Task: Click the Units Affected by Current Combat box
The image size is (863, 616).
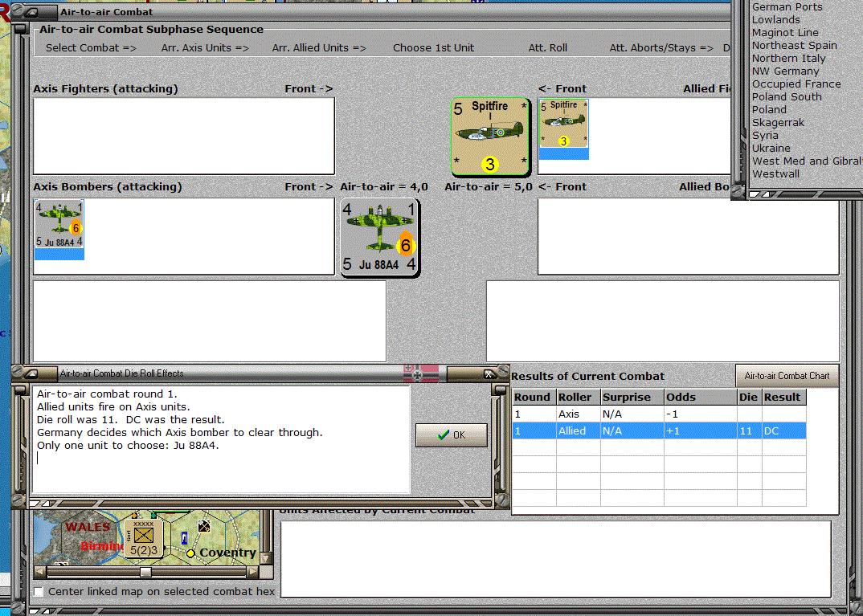Action: [x=556, y=559]
